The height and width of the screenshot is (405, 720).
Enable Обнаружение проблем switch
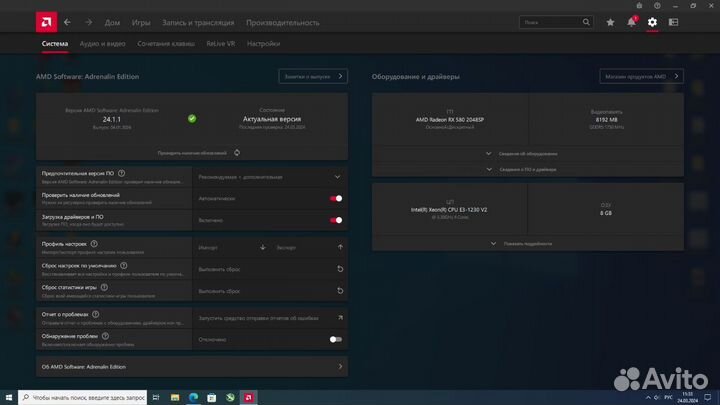336,339
